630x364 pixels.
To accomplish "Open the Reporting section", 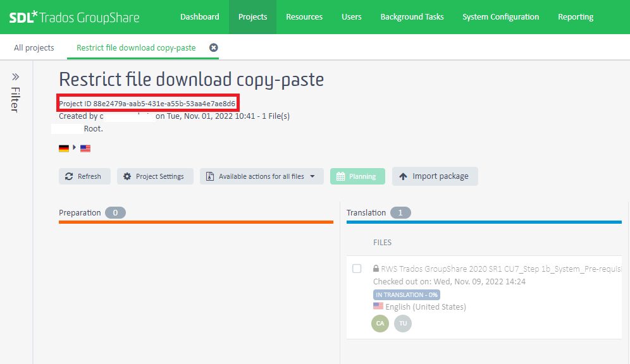I will click(x=576, y=17).
